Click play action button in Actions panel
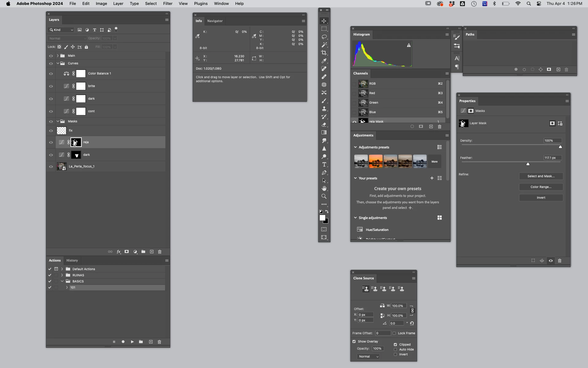Screen dimensions: 588x368 [x=132, y=342]
